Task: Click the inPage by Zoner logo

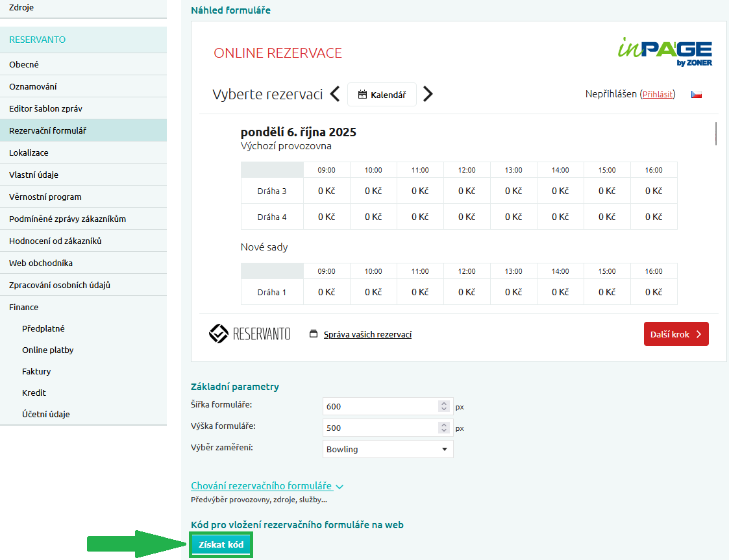Action: click(664, 53)
